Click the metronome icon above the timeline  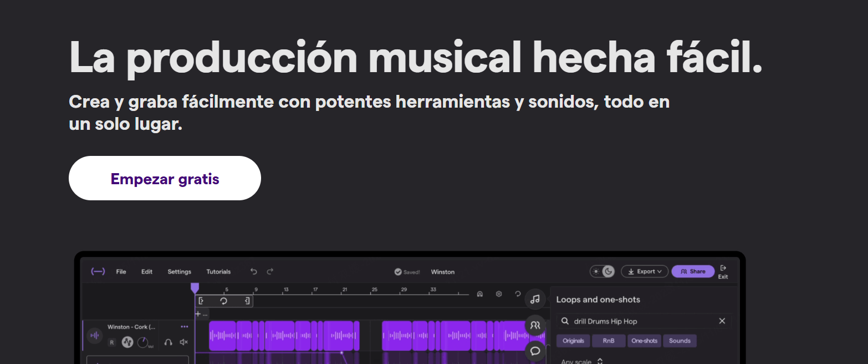(480, 294)
